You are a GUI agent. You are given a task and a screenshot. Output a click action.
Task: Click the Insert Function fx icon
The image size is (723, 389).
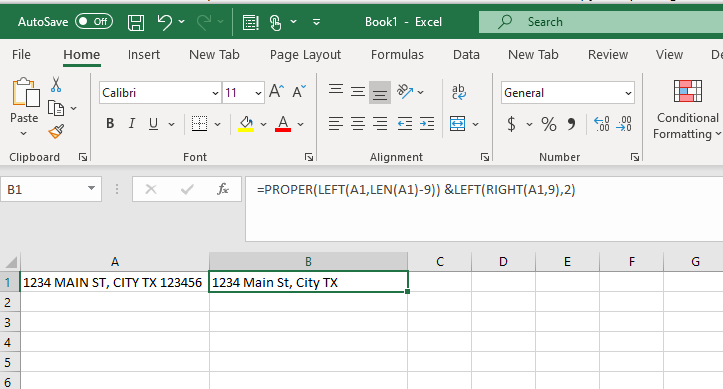[223, 189]
